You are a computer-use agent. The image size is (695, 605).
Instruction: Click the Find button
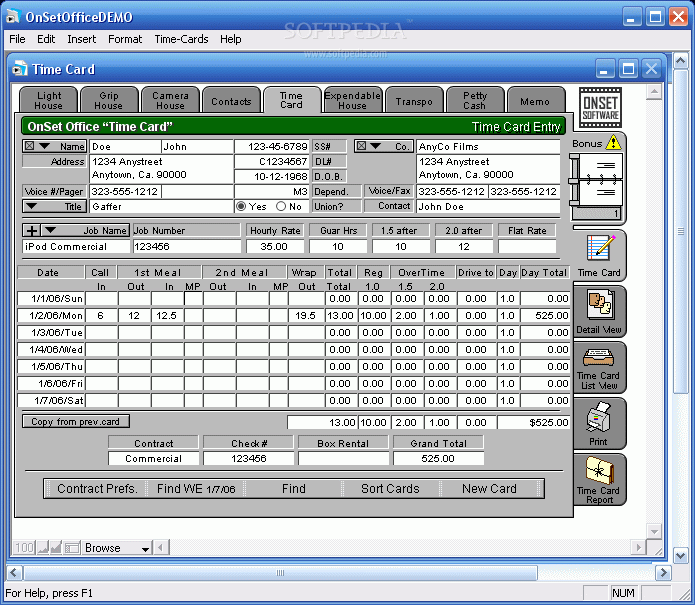click(x=294, y=488)
